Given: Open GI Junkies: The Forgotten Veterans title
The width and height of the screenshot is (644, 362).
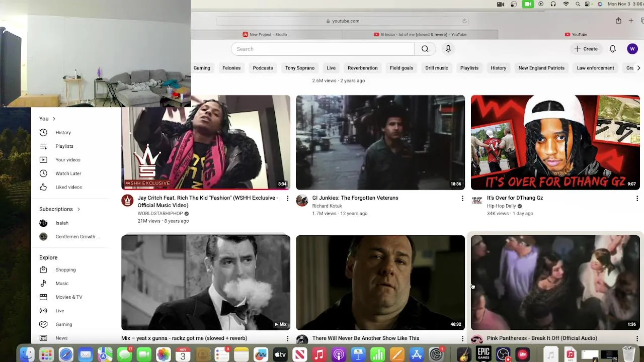Looking at the screenshot, I should (355, 198).
